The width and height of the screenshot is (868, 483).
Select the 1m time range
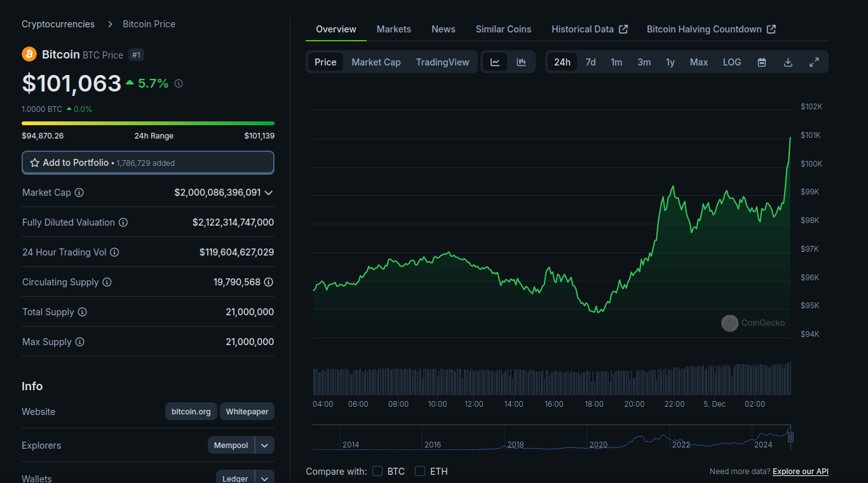[616, 62]
